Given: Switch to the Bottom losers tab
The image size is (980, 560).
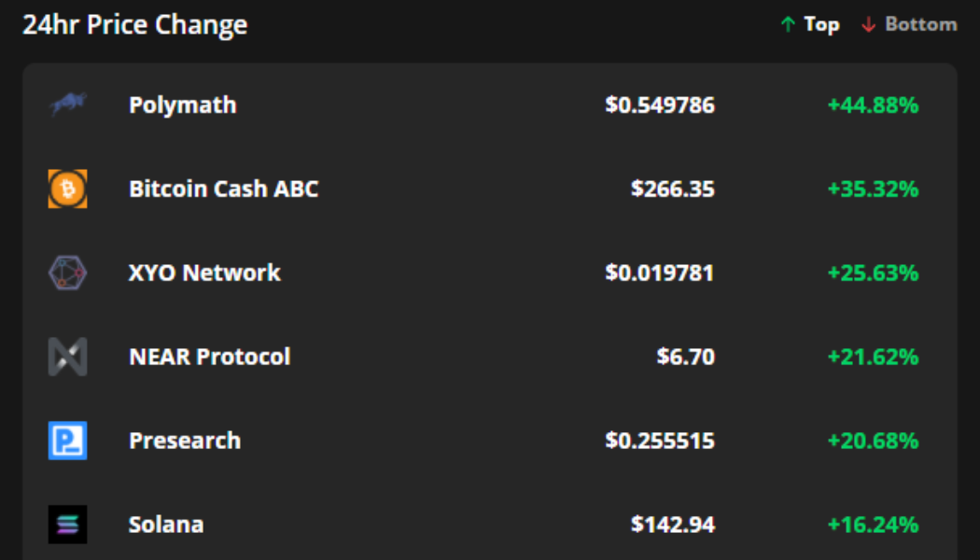Looking at the screenshot, I should [920, 25].
